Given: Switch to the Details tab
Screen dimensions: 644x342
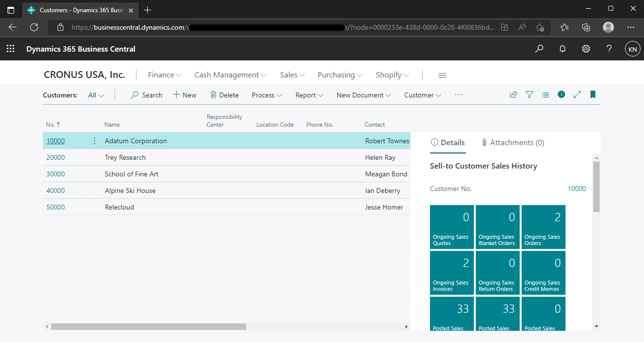Looking at the screenshot, I should 448,143.
